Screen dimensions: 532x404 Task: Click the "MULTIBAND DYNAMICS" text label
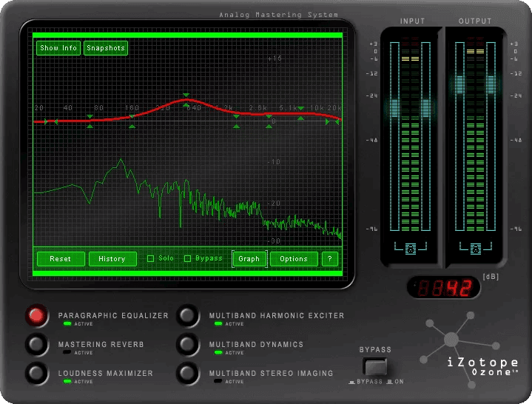click(x=256, y=344)
